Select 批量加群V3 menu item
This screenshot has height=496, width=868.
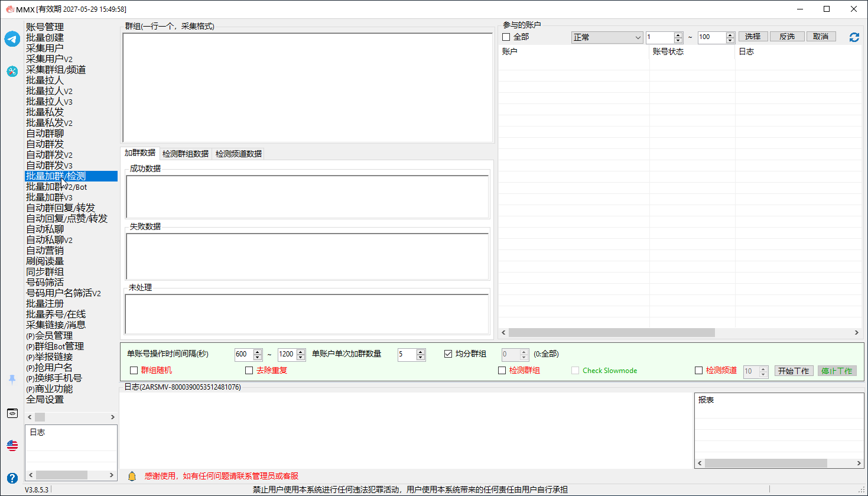(49, 197)
